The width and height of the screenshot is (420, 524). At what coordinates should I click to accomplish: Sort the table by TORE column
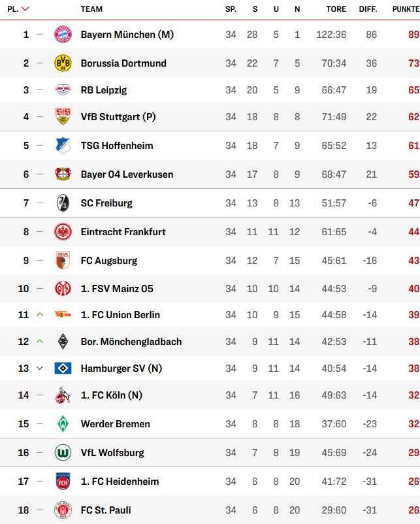[x=336, y=9]
